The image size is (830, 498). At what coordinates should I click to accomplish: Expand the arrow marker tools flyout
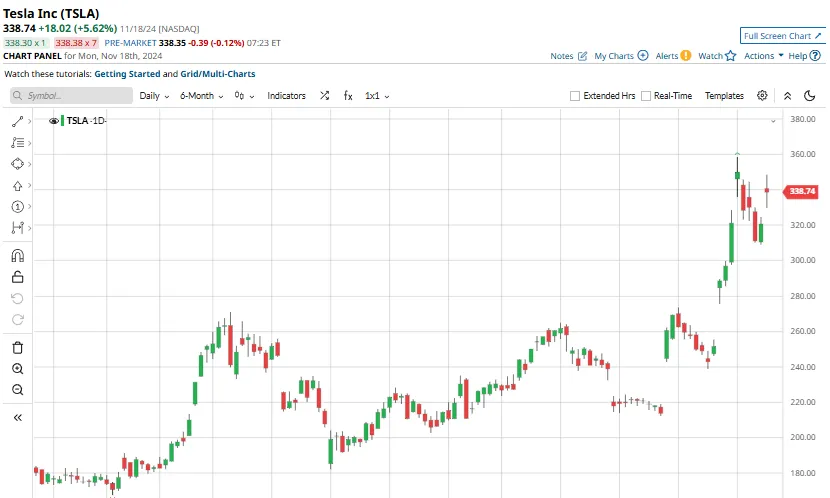[30, 186]
